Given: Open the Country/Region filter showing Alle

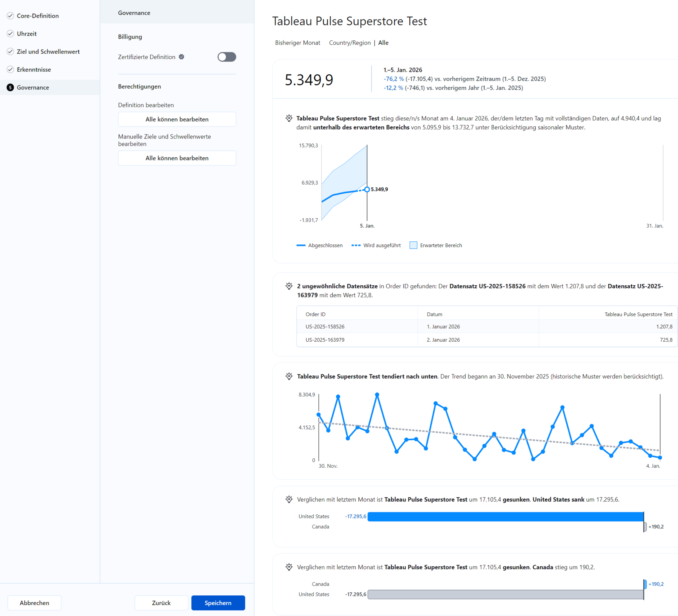Looking at the screenshot, I should point(359,43).
